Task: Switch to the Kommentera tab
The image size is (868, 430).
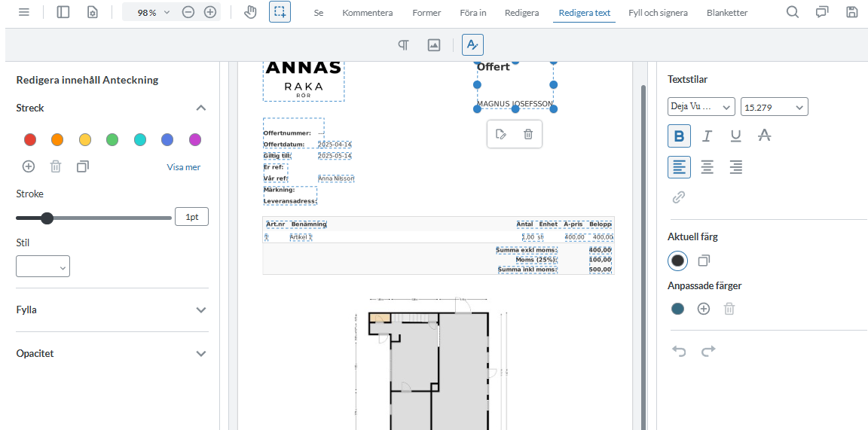Action: [367, 13]
